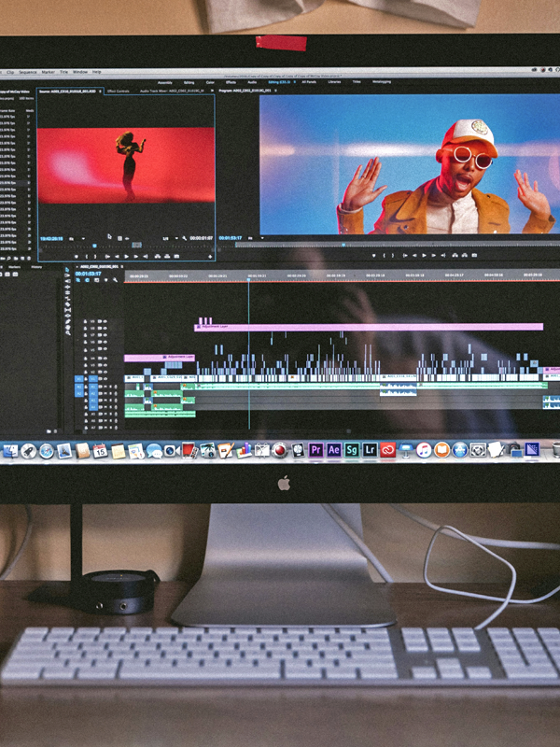Viewport: 560px width, 747px height.
Task: Select the lower pink Adjustment Layer clip
Action: tap(159, 357)
